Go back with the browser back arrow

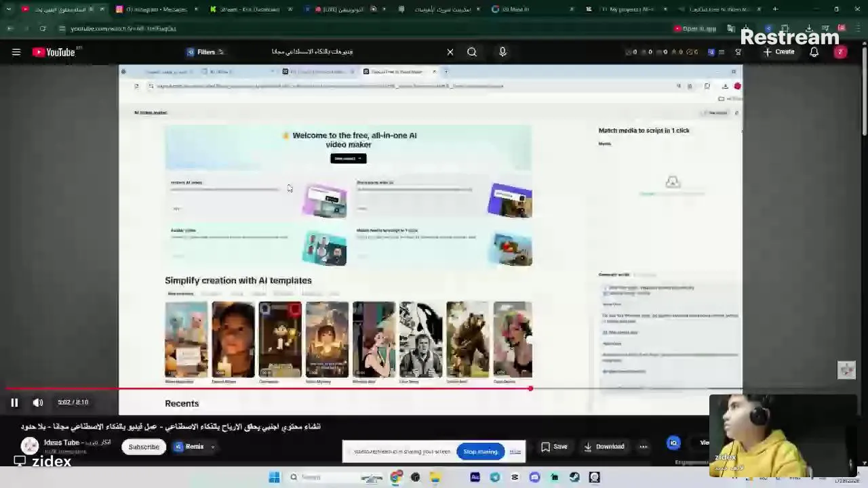[x=10, y=28]
